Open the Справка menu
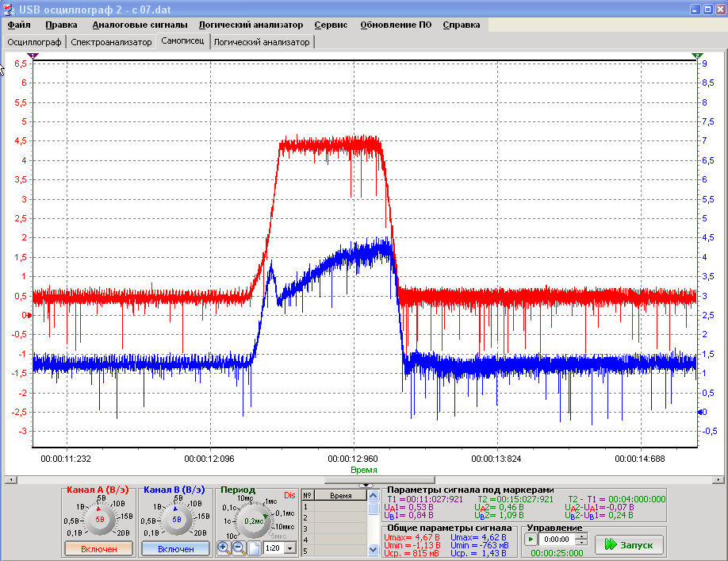 [461, 25]
